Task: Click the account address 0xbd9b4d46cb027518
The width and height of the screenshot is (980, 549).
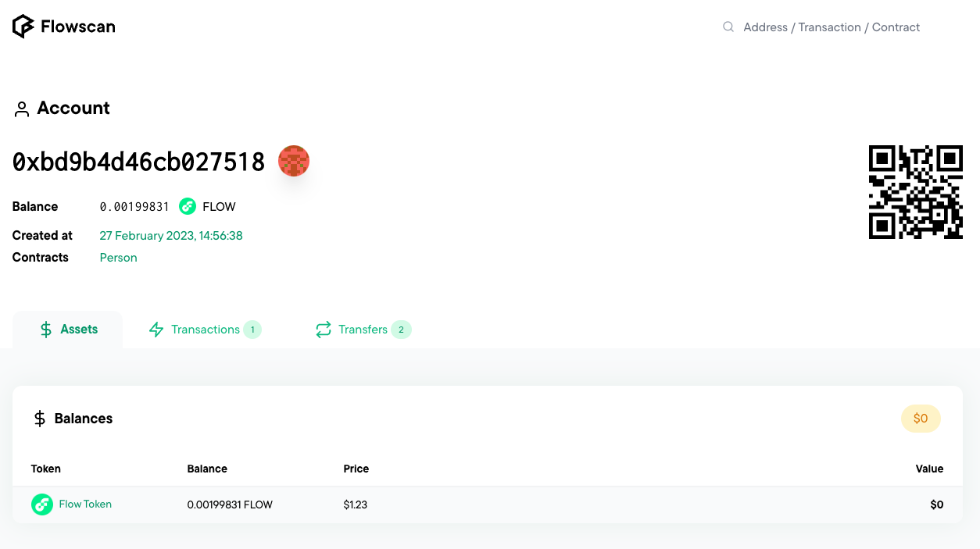Action: (138, 162)
